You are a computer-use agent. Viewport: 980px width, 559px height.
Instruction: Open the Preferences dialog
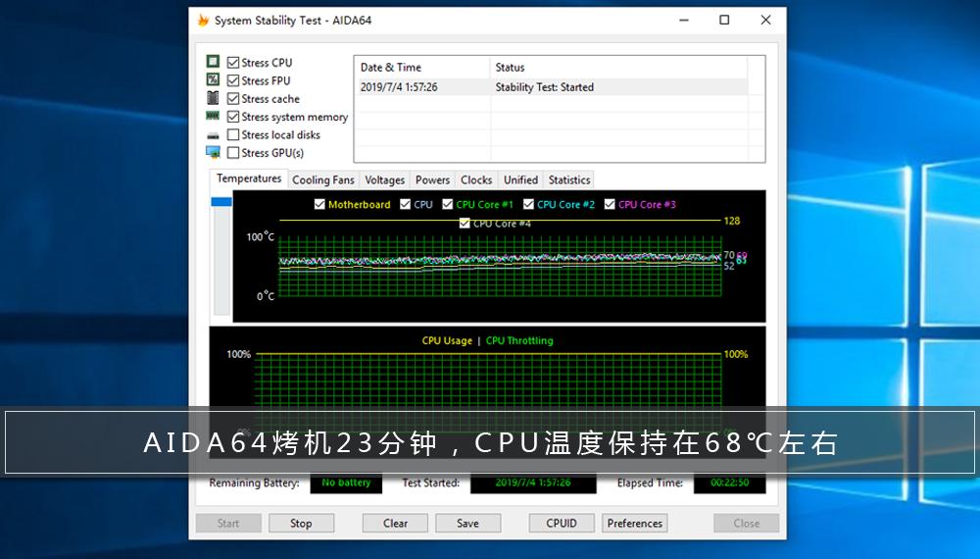[634, 524]
